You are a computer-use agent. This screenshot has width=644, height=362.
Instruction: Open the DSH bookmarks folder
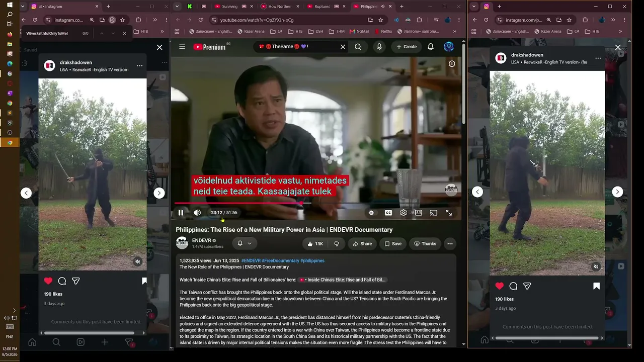[x=316, y=31]
